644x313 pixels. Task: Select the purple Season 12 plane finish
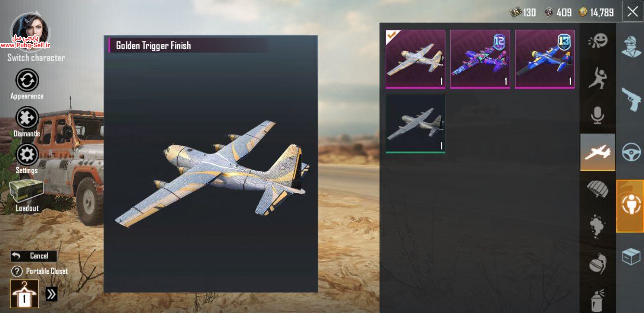point(480,59)
